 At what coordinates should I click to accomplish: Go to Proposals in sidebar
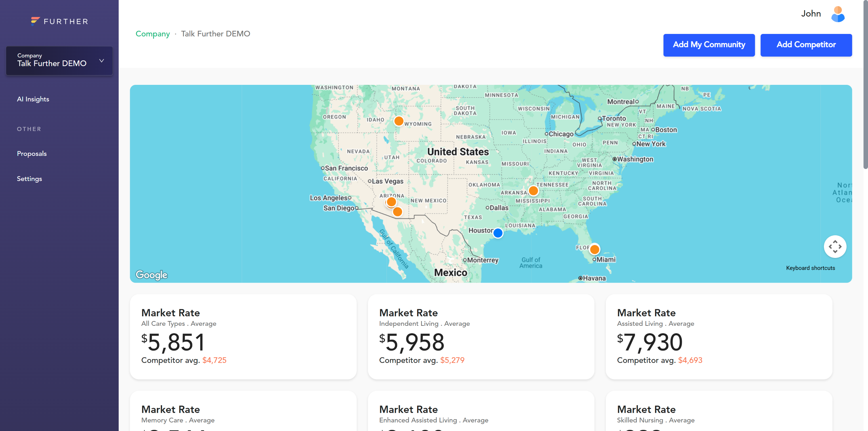32,154
